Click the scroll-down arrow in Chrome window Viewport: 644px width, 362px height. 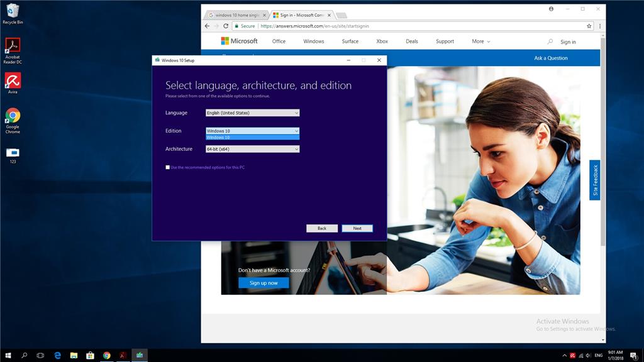603,340
